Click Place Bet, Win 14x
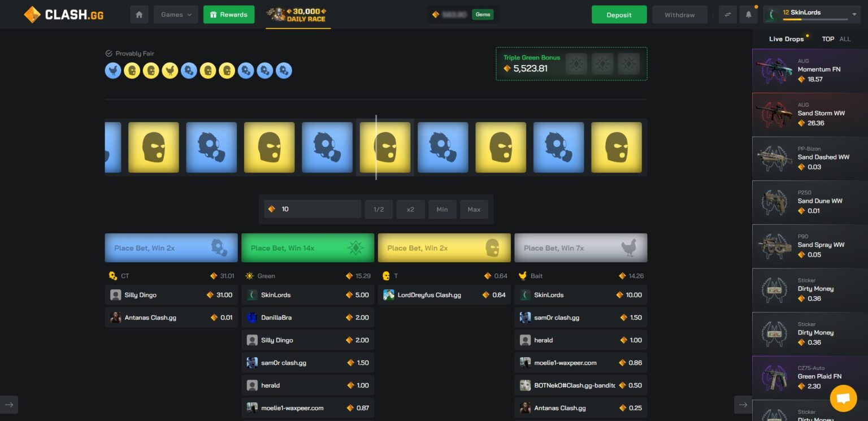 pyautogui.click(x=307, y=247)
